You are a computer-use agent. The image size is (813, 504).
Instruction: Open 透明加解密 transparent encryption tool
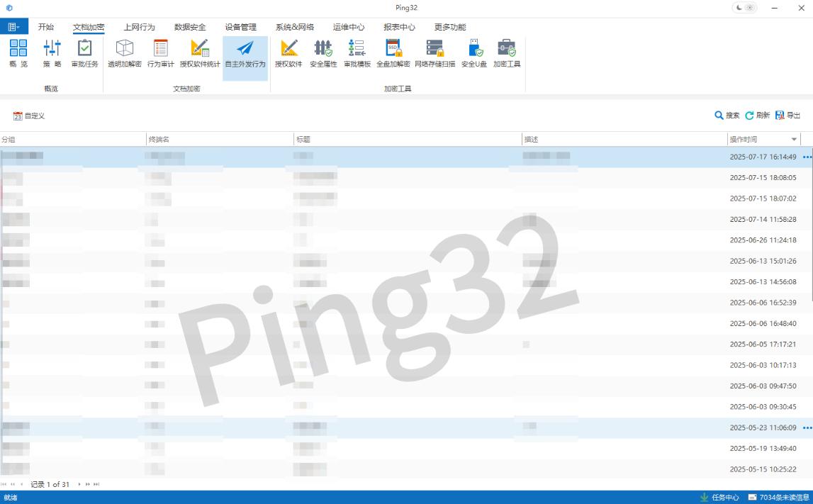pos(125,53)
